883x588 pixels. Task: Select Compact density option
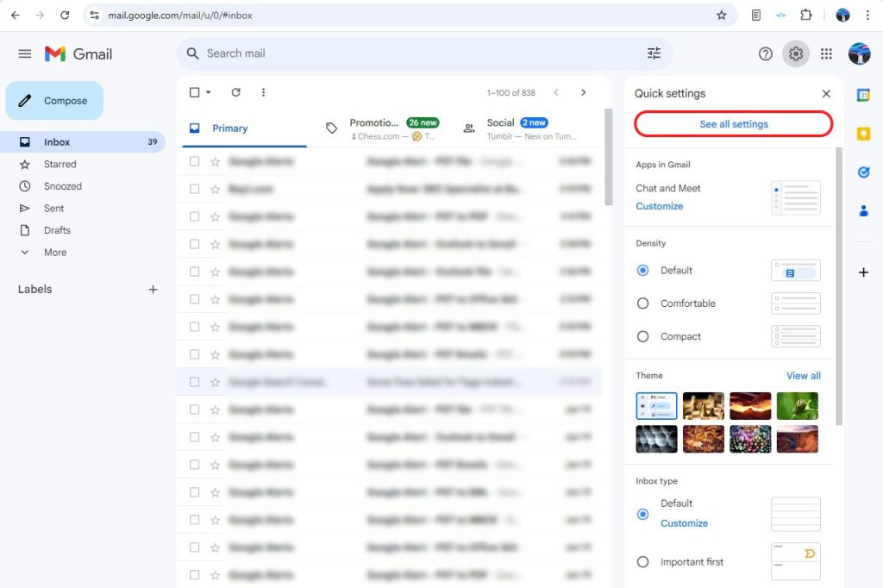pos(642,337)
